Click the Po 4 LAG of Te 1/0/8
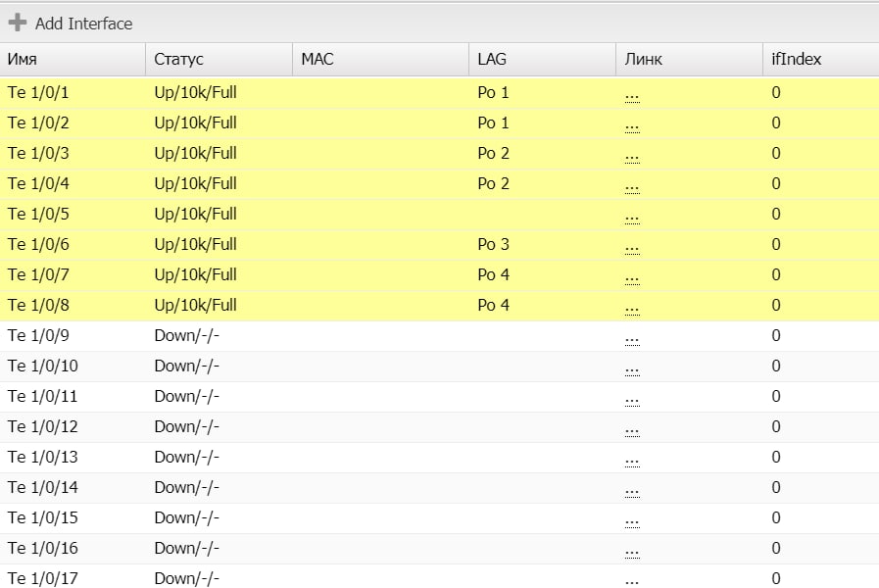The image size is (879, 588). 493,305
